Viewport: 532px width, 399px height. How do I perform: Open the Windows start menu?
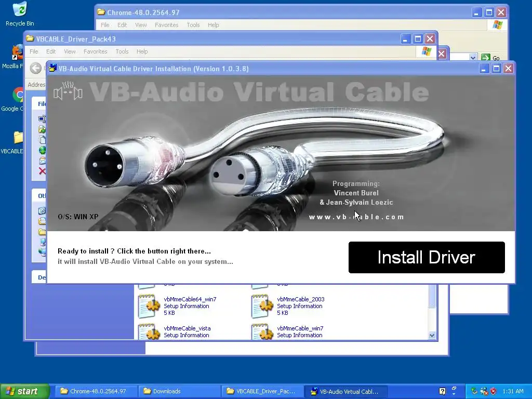click(25, 392)
